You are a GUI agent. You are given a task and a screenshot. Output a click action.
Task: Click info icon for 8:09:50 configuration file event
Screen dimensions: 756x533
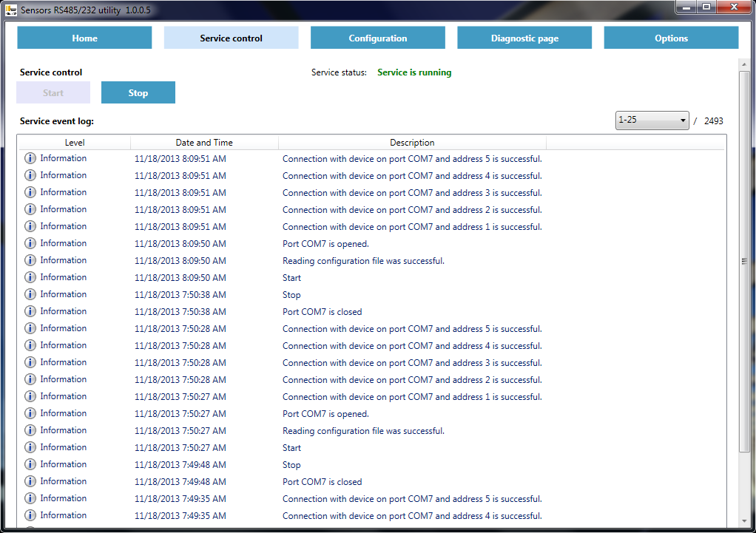30,260
